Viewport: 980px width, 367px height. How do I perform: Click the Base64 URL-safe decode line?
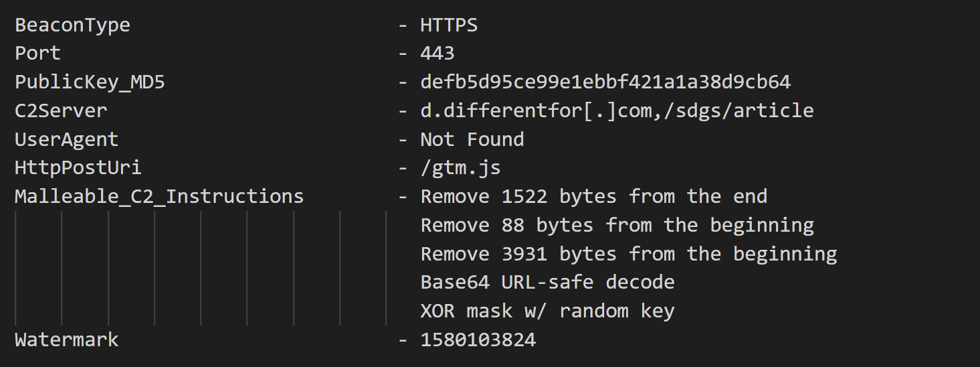point(547,282)
